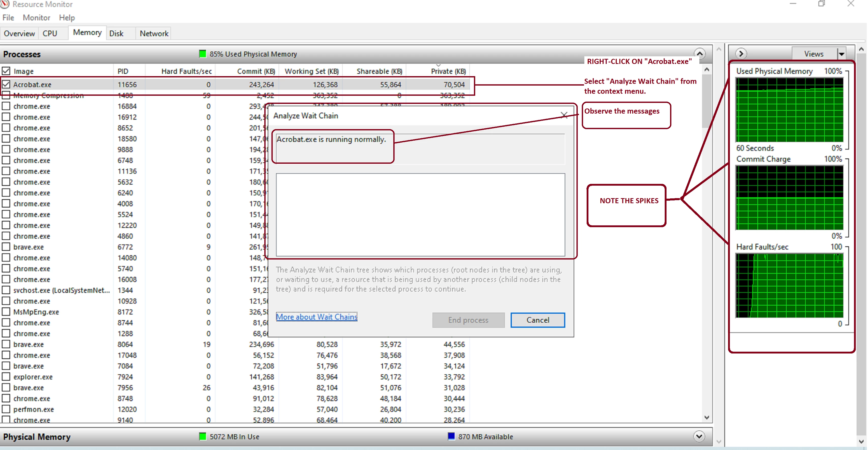Close the Analyze Wait Chain dialog

point(564,115)
